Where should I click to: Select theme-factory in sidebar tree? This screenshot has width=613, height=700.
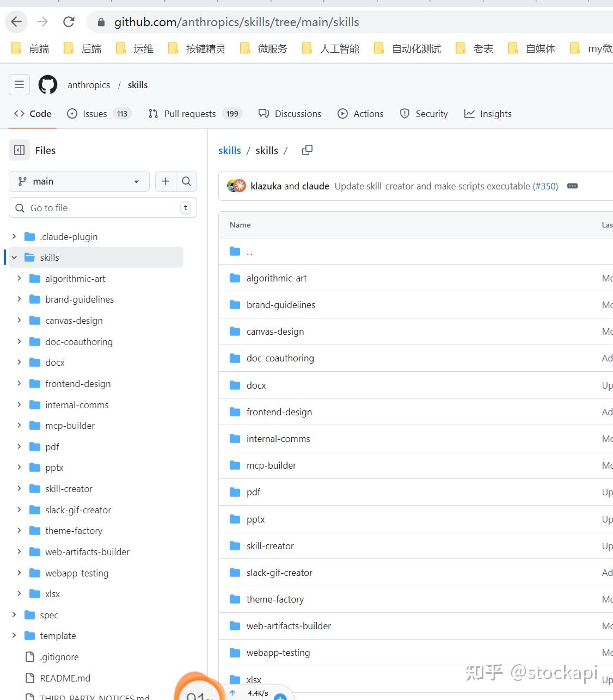[x=74, y=531]
